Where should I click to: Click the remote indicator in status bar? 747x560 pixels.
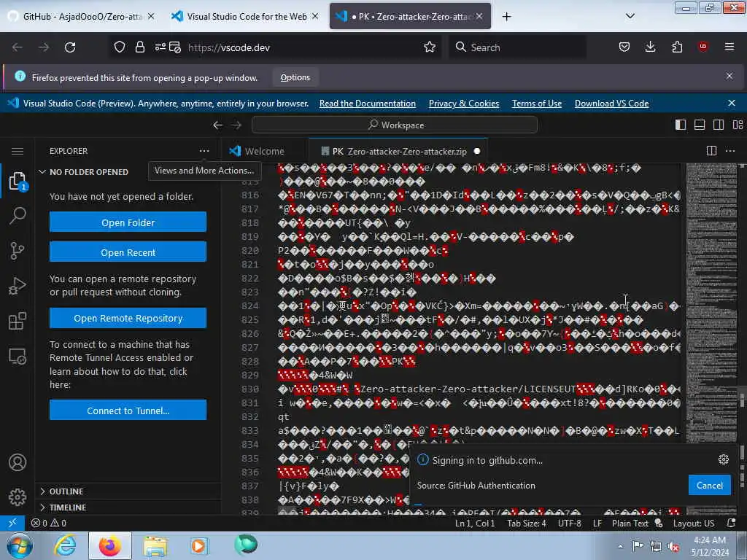[x=12, y=523]
